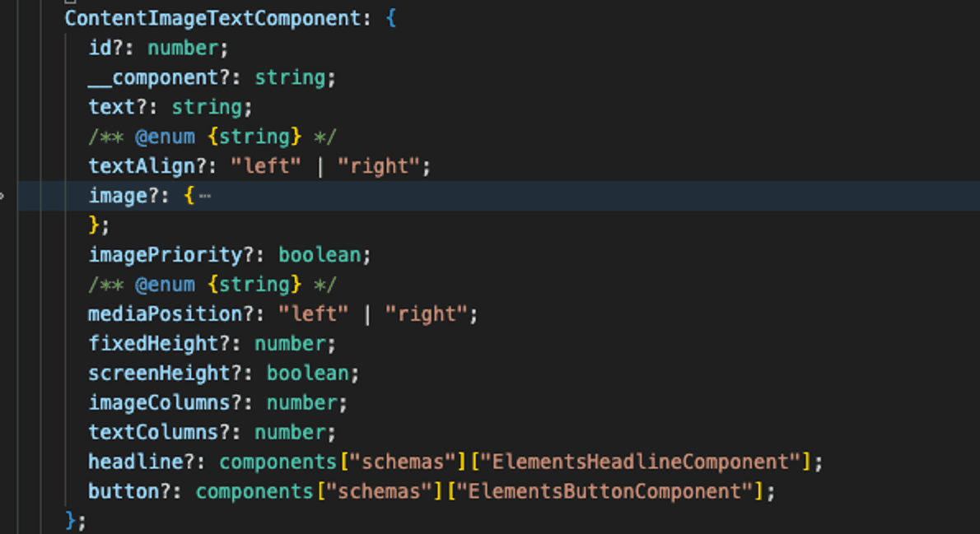Expand folded image block via gutter chevron
This screenshot has width=980, height=534.
[2, 196]
